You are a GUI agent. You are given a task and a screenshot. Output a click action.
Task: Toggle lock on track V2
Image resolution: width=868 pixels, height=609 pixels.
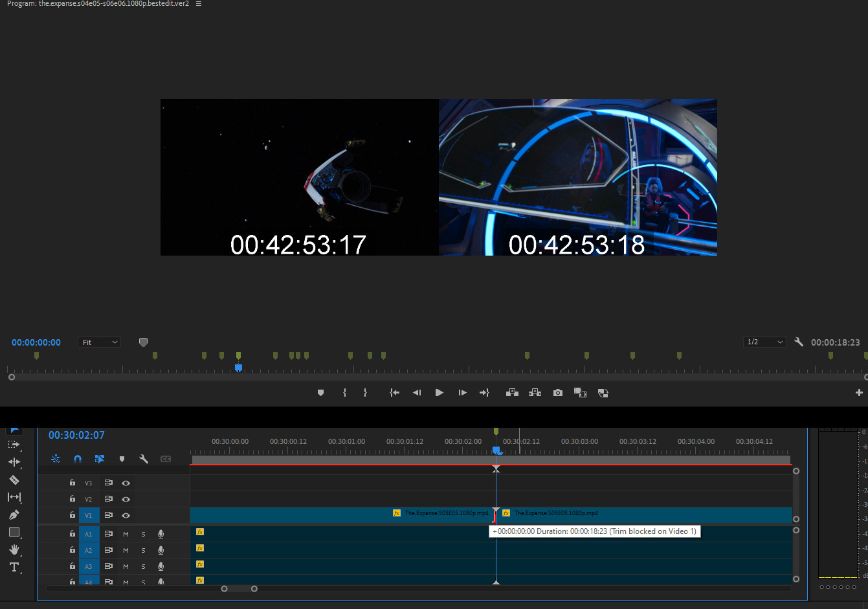coord(72,499)
